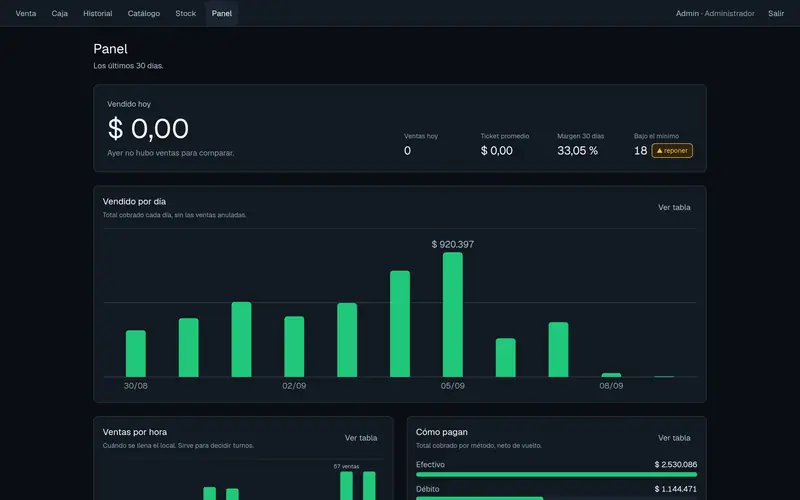Click the Ventas hoy value 0
The image size is (800, 500).
[x=407, y=151]
